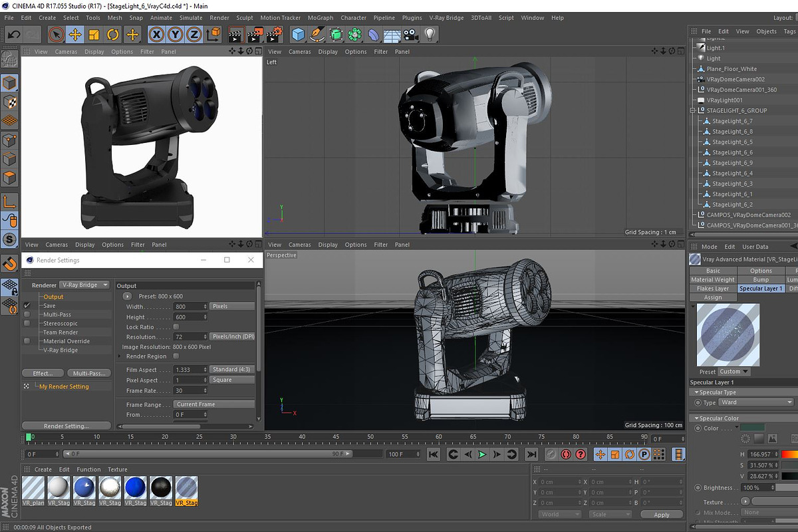Add an Array modeling object icon
The image size is (798, 532).
[355, 35]
